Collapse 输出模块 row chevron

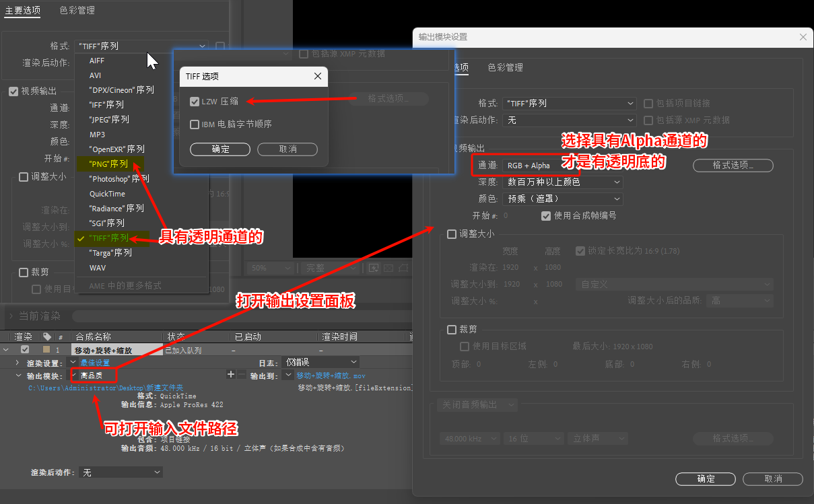tap(18, 375)
